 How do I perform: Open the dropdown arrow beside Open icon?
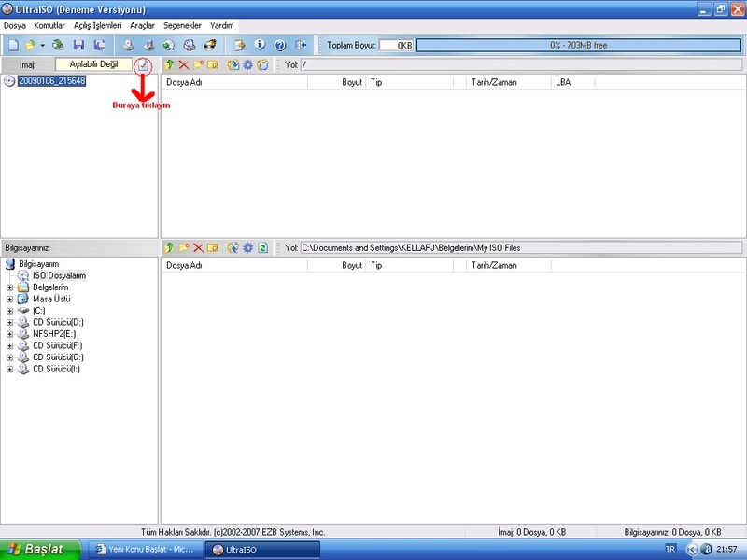click(42, 45)
